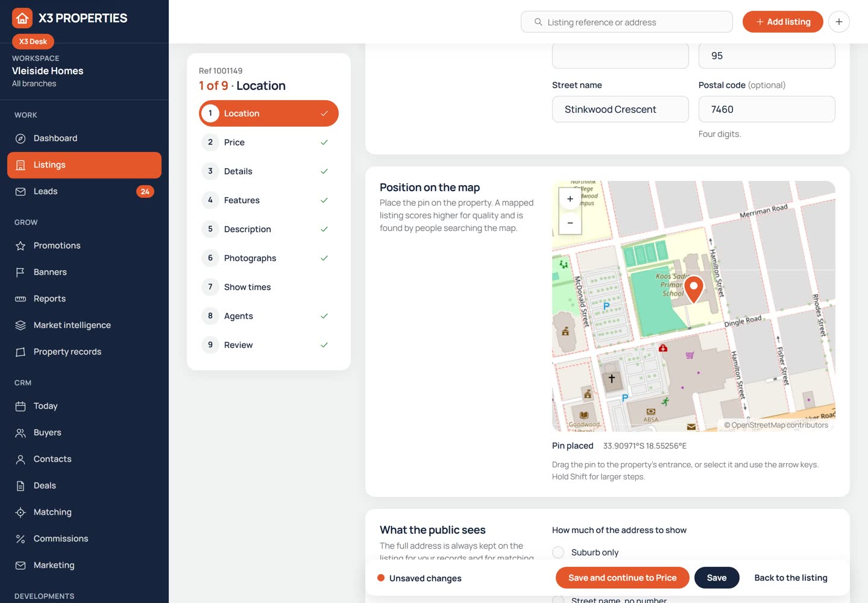
Task: Open the Reports page
Action: pos(84,299)
